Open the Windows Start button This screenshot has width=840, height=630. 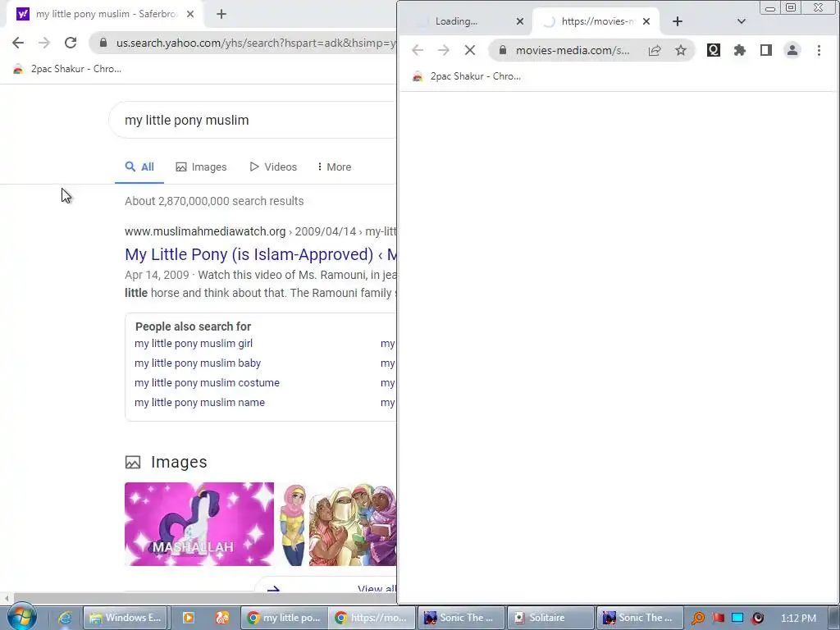(x=21, y=617)
